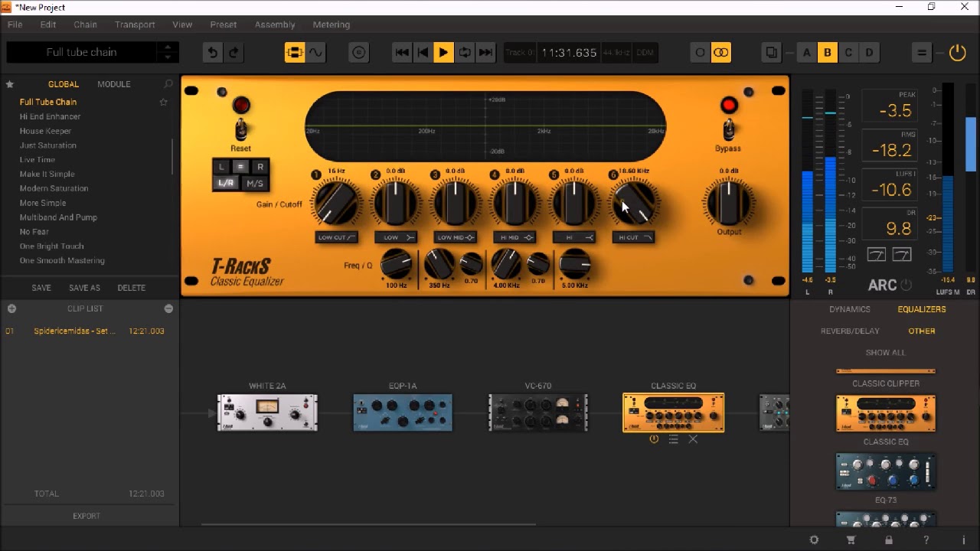Redo the last action in the toolbar

234,52
